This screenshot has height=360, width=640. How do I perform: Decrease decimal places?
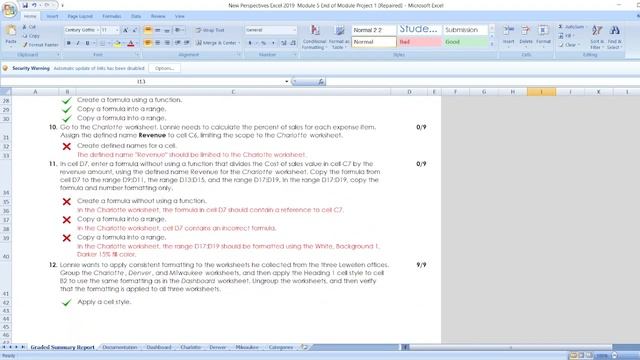[x=293, y=43]
